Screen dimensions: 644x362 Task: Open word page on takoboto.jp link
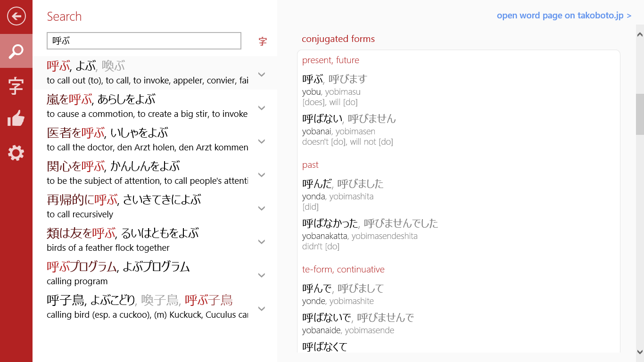(x=563, y=16)
